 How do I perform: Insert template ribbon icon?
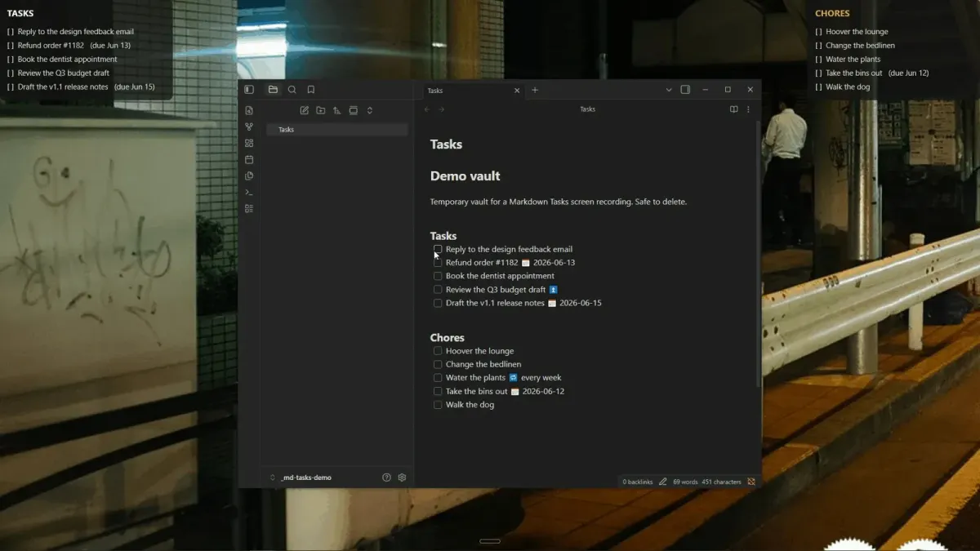pyautogui.click(x=249, y=176)
